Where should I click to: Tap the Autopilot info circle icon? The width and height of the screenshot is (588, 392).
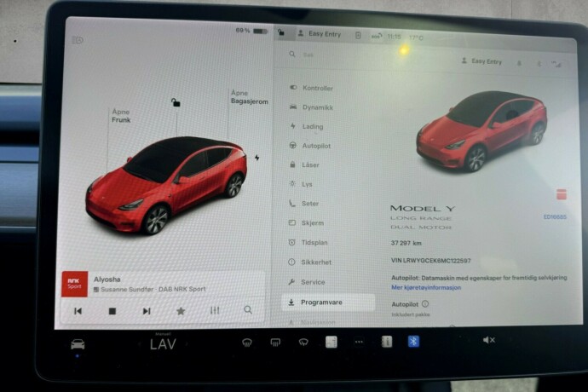click(425, 304)
